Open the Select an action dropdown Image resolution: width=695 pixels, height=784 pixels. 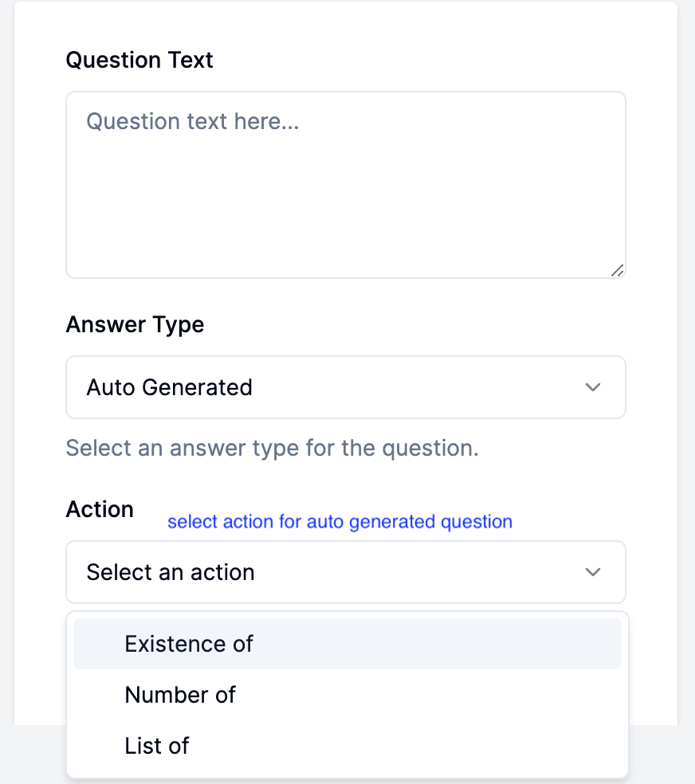[345, 572]
